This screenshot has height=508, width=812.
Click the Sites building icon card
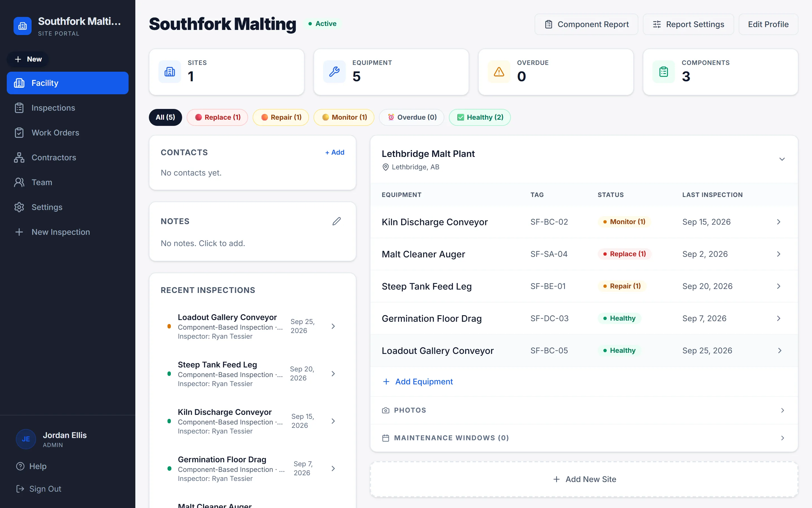click(170, 72)
